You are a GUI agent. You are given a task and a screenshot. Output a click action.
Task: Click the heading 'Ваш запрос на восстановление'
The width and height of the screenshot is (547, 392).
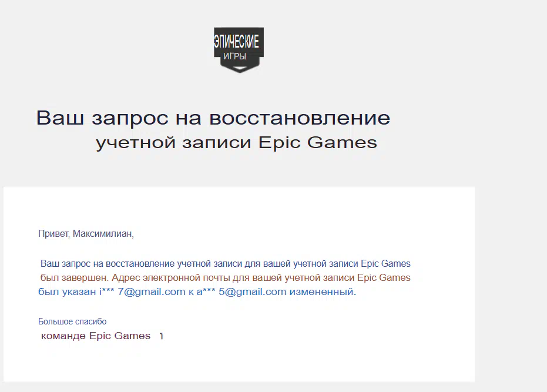[x=213, y=118]
